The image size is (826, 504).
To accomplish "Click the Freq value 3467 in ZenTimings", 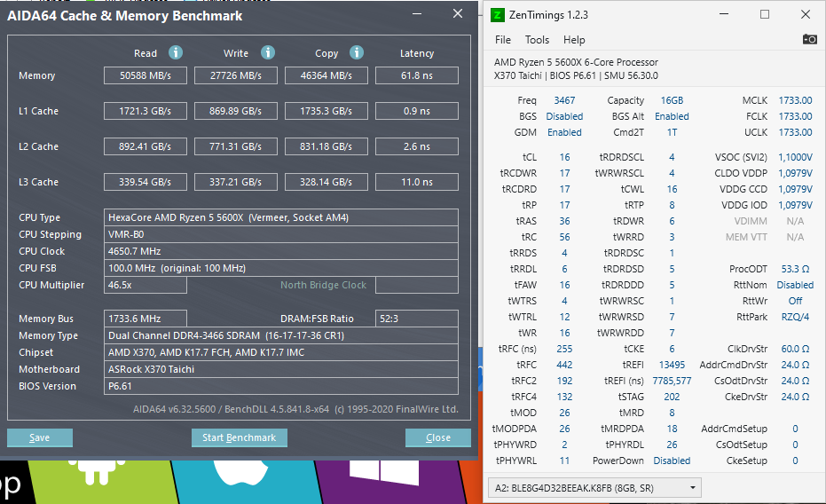I will [564, 100].
